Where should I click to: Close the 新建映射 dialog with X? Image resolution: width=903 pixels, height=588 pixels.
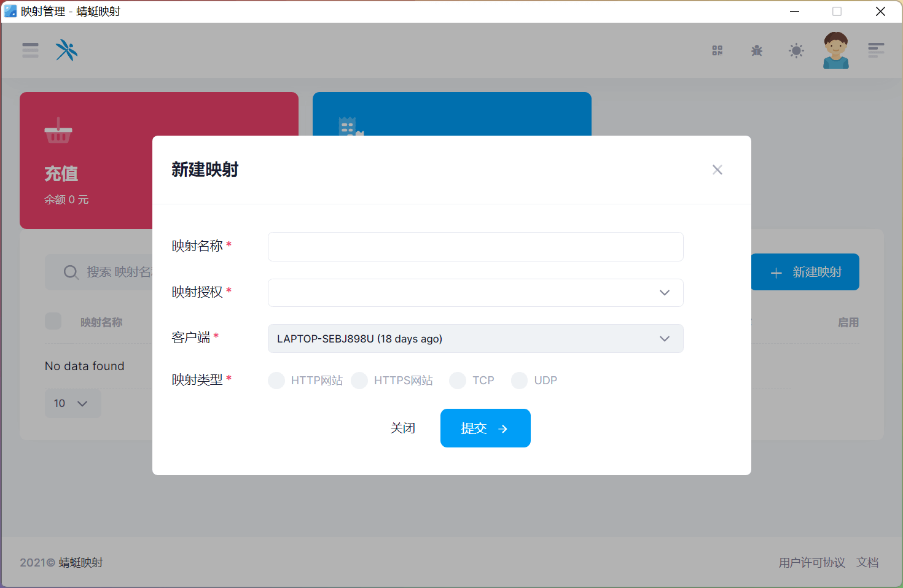[x=717, y=170]
